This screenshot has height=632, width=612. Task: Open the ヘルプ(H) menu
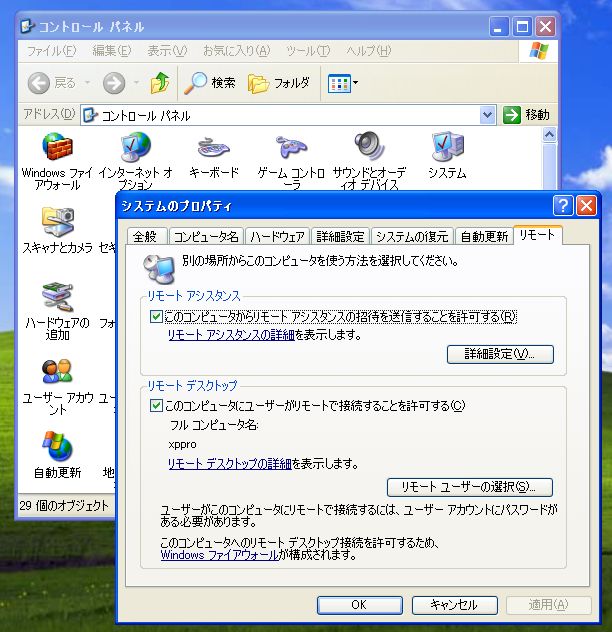(x=368, y=50)
